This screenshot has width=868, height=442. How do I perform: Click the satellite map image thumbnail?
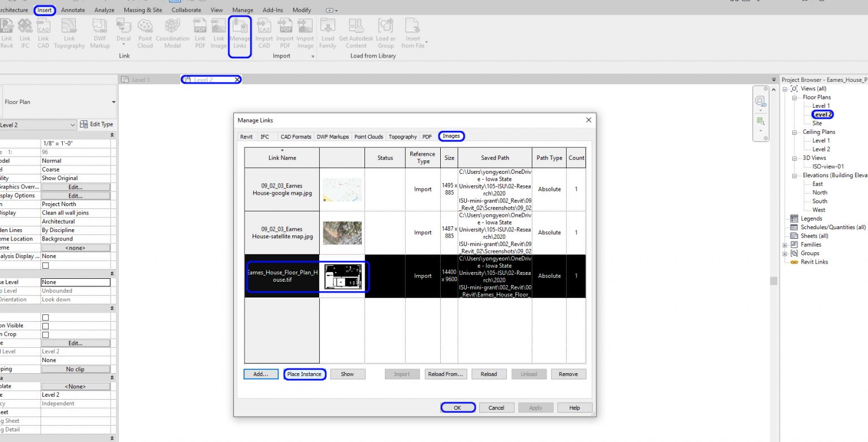coord(342,232)
